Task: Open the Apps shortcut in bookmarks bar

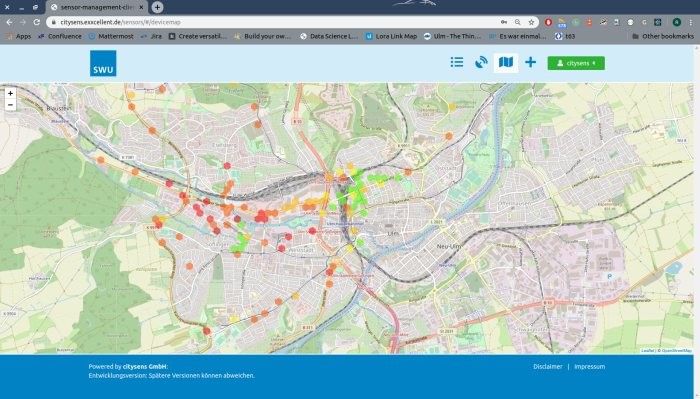Action: (x=19, y=36)
